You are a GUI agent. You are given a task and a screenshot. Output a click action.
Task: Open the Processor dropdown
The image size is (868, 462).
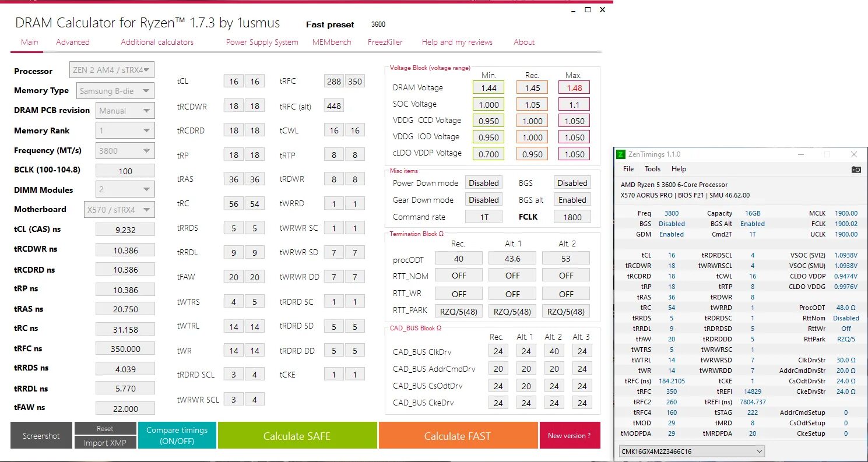pyautogui.click(x=112, y=70)
